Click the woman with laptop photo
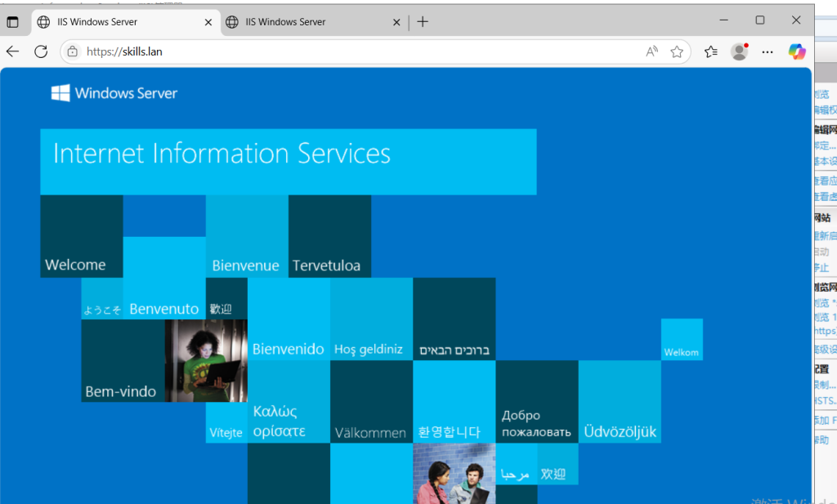 206,360
